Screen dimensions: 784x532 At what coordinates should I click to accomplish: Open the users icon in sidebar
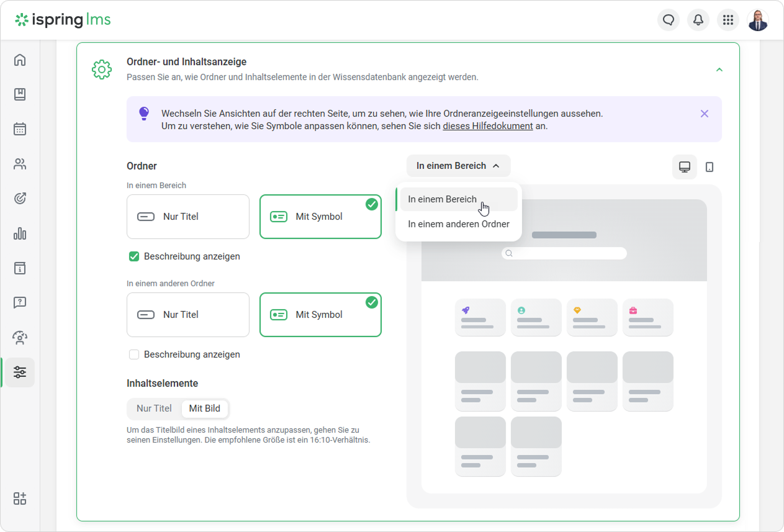tap(20, 164)
